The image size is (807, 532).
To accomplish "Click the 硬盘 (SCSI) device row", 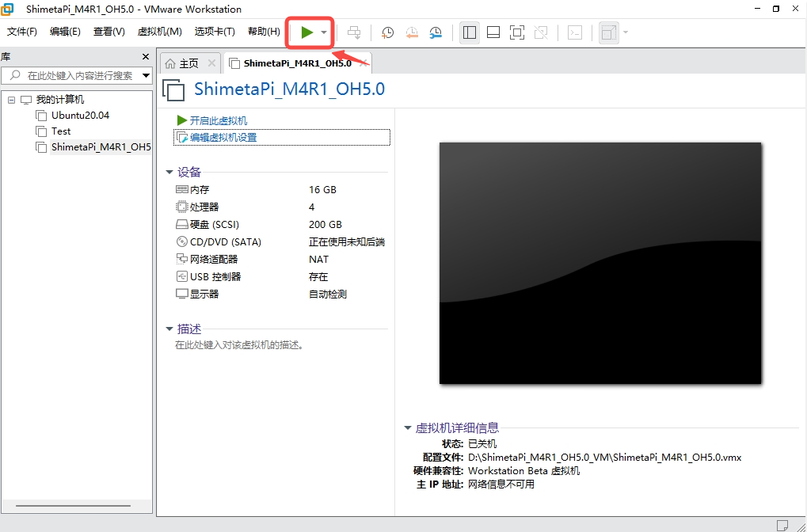I will (280, 224).
